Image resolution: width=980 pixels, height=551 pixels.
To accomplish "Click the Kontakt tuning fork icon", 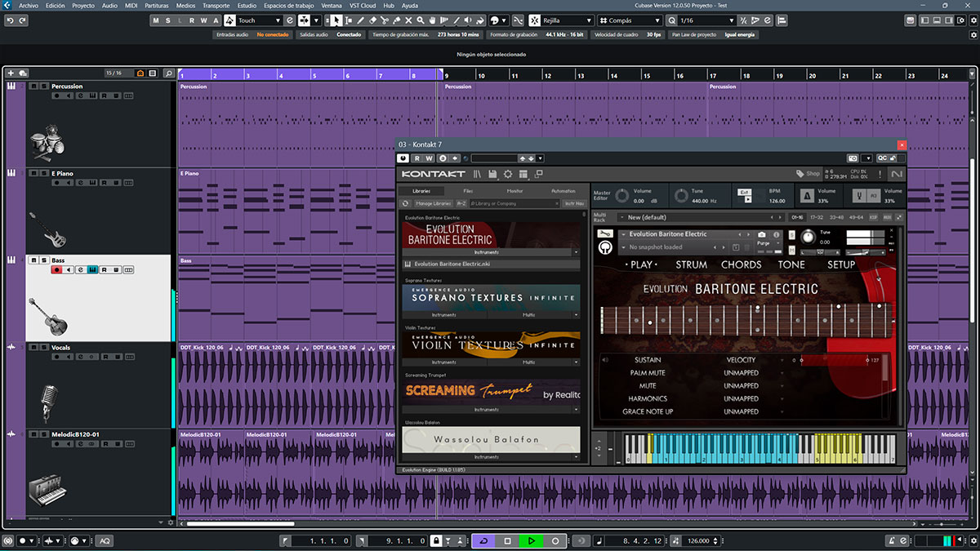I will click(860, 196).
